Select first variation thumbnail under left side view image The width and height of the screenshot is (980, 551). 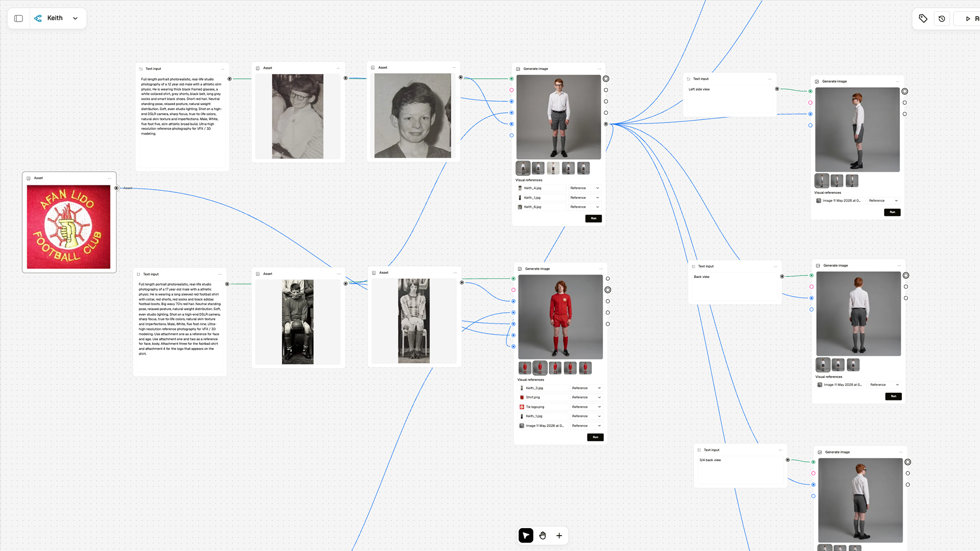point(821,181)
